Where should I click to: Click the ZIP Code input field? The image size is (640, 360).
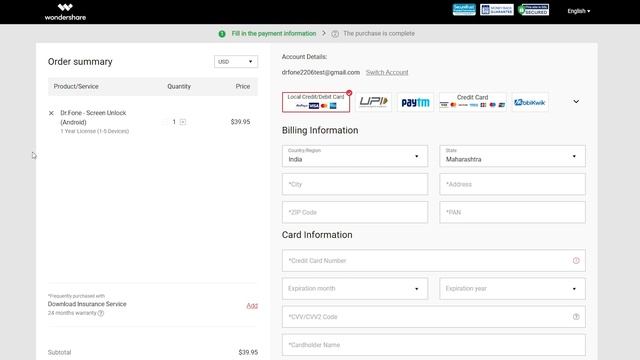click(x=355, y=212)
